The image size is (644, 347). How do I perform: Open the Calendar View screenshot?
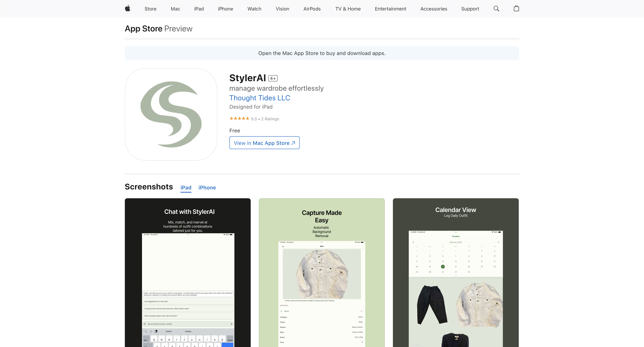click(456, 273)
